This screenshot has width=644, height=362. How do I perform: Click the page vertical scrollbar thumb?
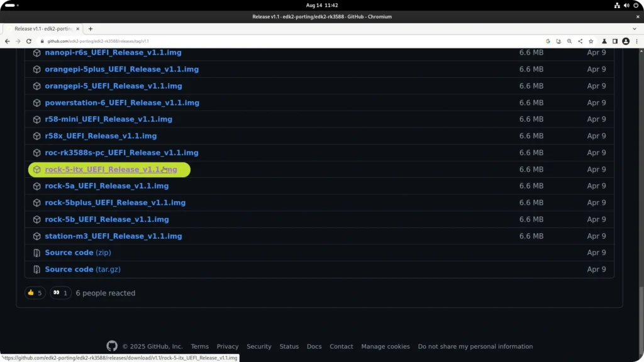click(641, 320)
